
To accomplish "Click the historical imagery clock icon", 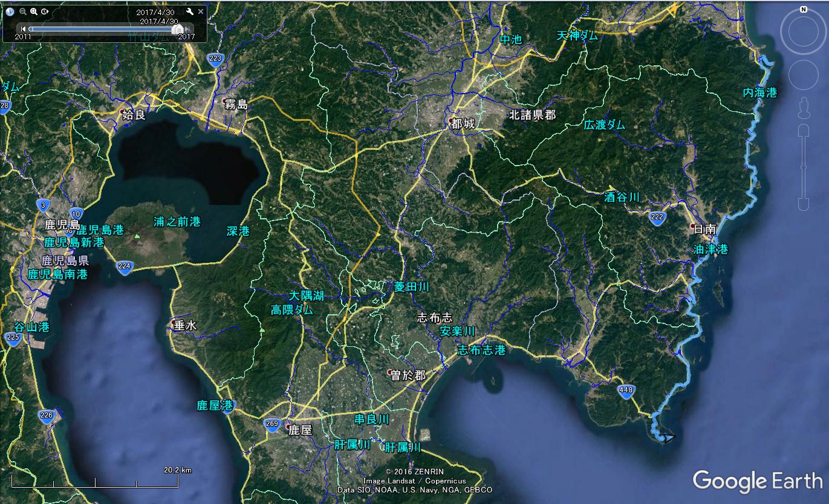I will [x=10, y=11].
